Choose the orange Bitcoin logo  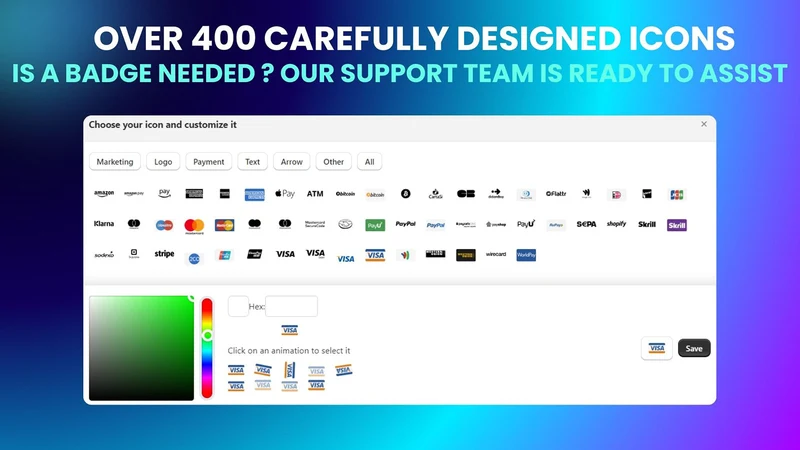375,194
